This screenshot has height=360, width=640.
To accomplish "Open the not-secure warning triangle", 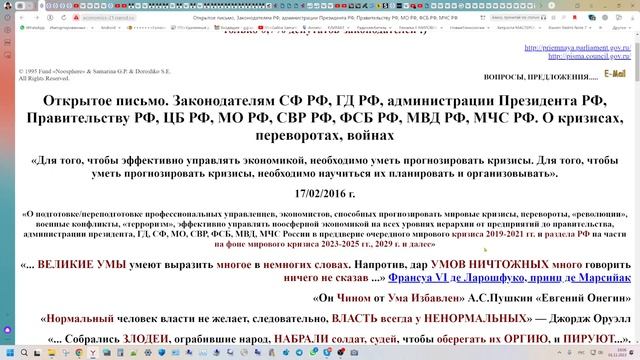I will pos(76,18).
